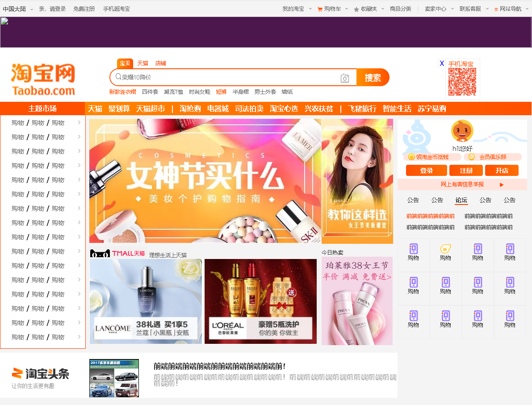Click the orange fish-shaped icon in shortcut grid
This screenshot has height=405, width=532.
(445, 249)
